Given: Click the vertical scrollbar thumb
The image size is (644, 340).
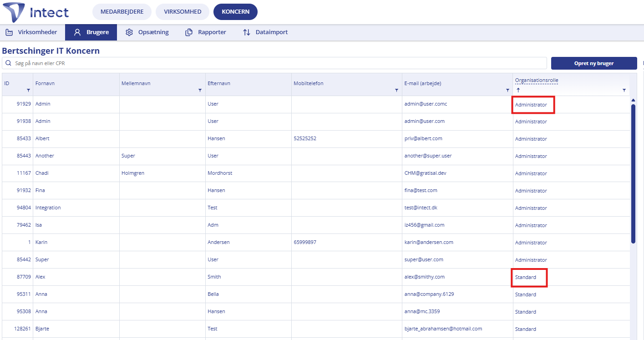Looking at the screenshot, I should (x=633, y=174).
